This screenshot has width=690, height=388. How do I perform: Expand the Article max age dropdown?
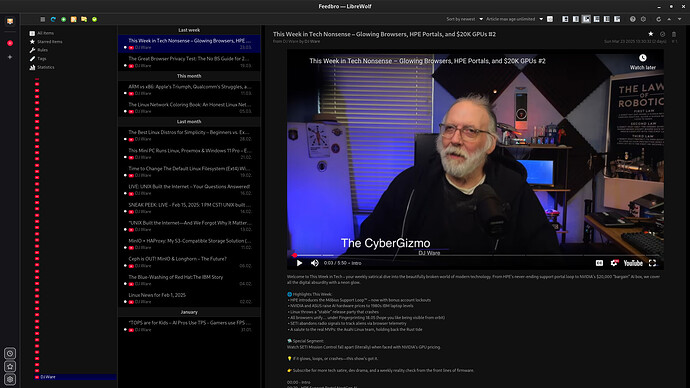(x=514, y=19)
